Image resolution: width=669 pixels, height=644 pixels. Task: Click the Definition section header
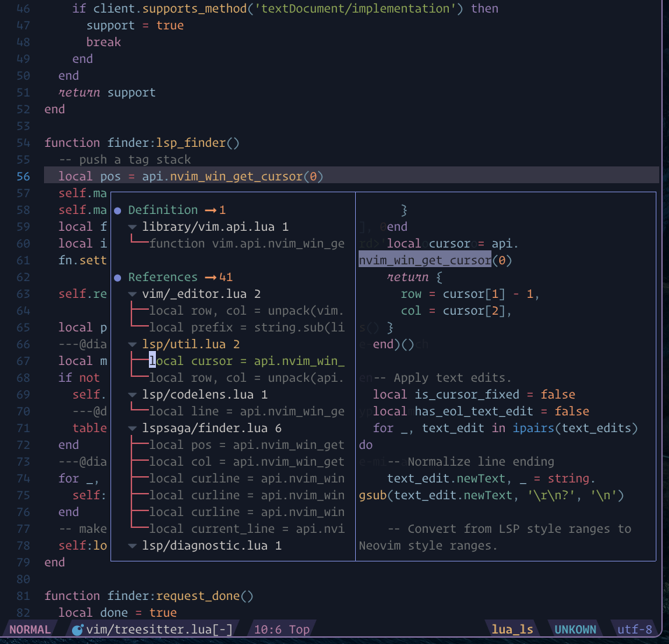[x=163, y=210]
